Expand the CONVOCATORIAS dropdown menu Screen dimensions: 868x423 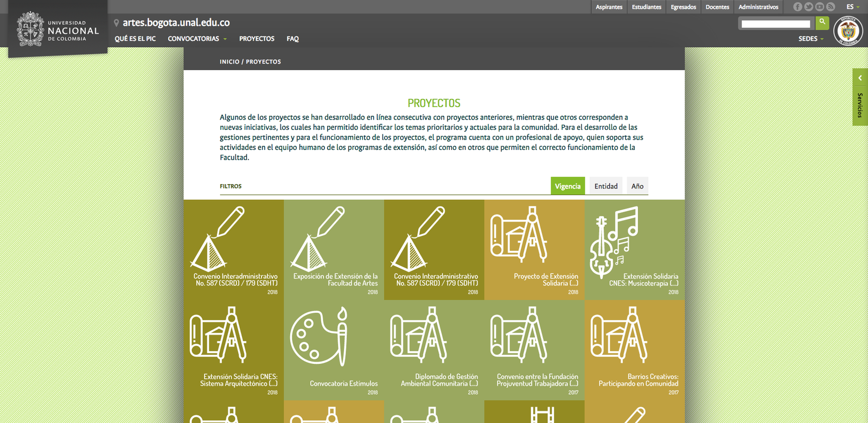[197, 39]
